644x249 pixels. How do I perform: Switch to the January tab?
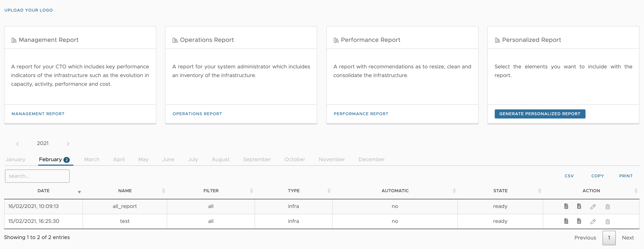pos(16,159)
